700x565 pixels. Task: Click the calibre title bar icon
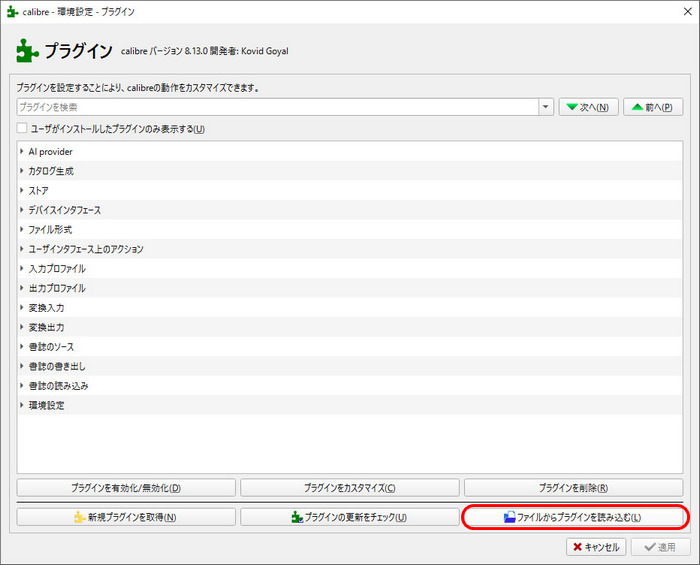pos(12,12)
